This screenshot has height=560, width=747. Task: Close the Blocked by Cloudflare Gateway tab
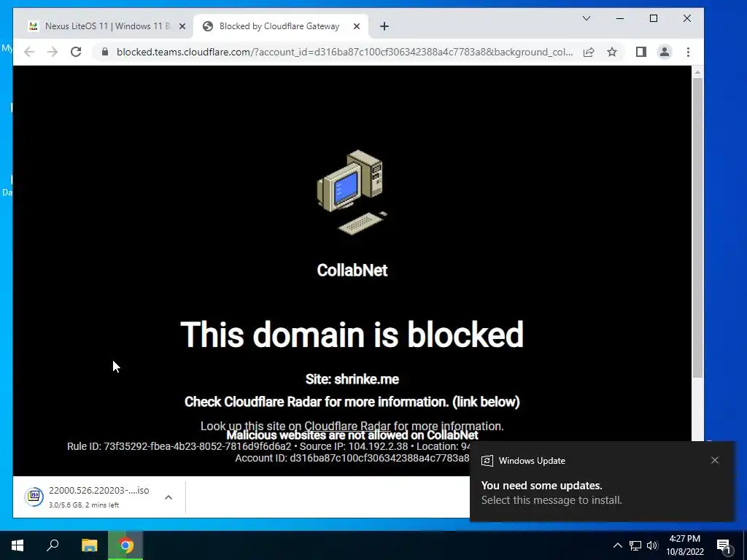click(356, 26)
